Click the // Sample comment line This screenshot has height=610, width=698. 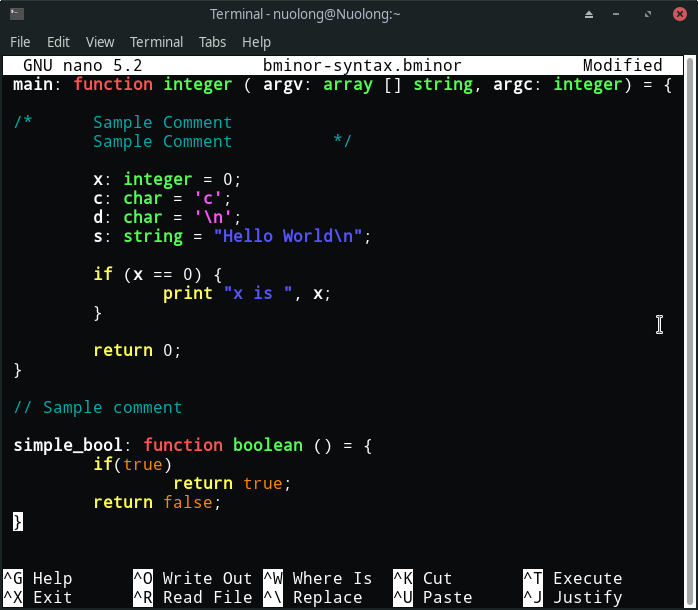[97, 407]
